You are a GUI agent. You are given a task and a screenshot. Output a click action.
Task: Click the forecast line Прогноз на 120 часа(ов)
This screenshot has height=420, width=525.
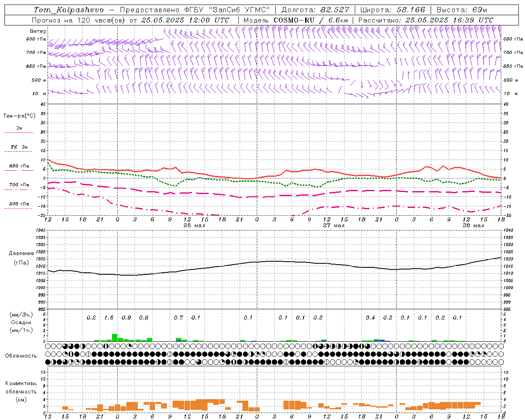(x=78, y=20)
